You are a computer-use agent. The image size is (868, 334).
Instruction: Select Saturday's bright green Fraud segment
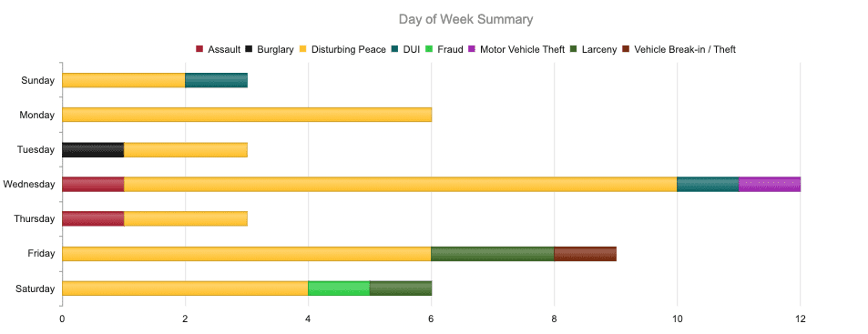(x=339, y=288)
